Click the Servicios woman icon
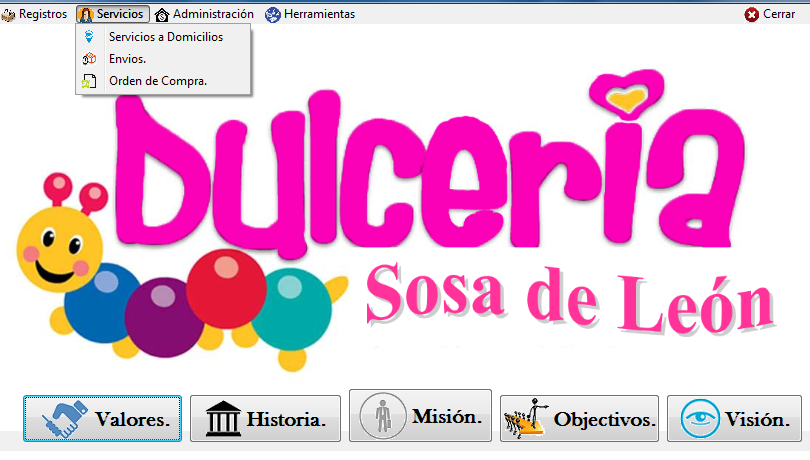This screenshot has height=460, width=810. 85,14
